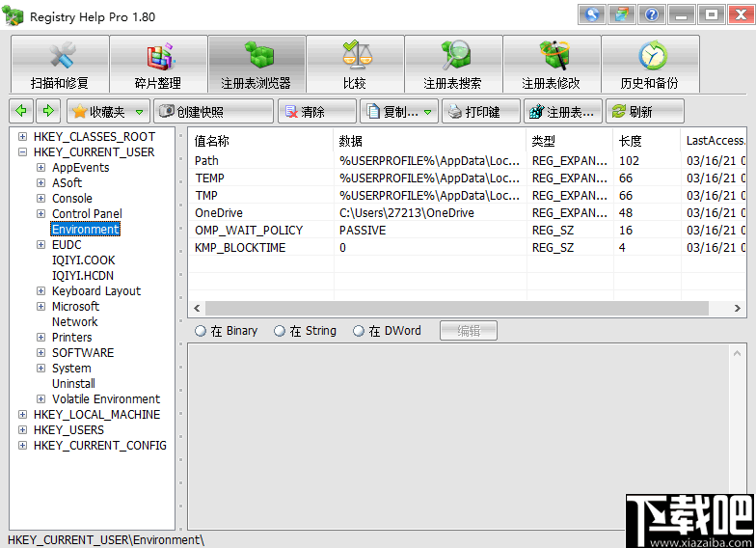Expand the System key
The image size is (756, 548).
tap(40, 369)
